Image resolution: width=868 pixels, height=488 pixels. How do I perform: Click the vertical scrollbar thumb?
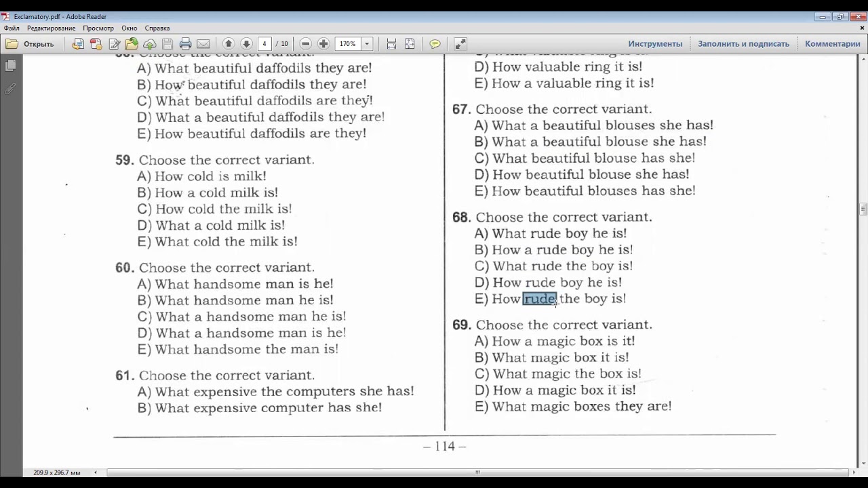tap(863, 209)
